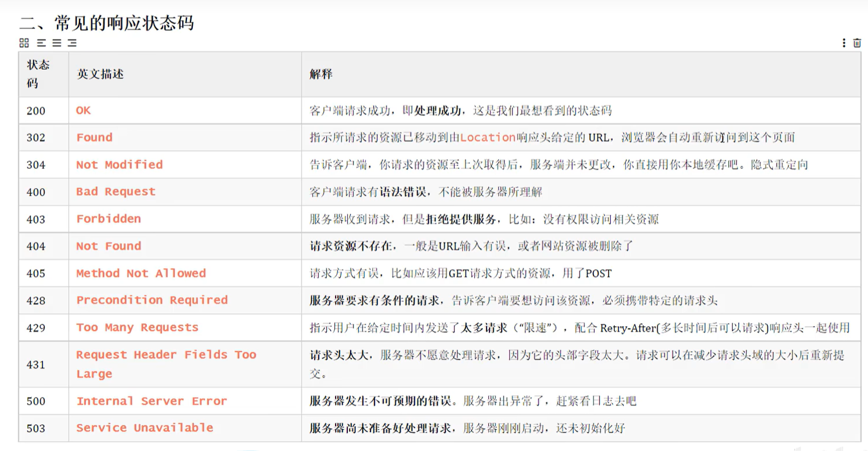Open the three-dot more options menu
This screenshot has width=868, height=451.
[844, 42]
